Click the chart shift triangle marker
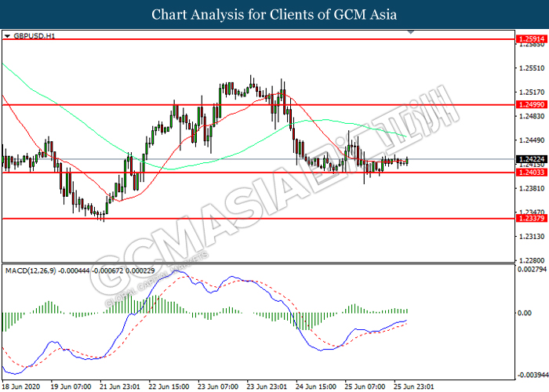The image size is (549, 392). click(x=411, y=32)
